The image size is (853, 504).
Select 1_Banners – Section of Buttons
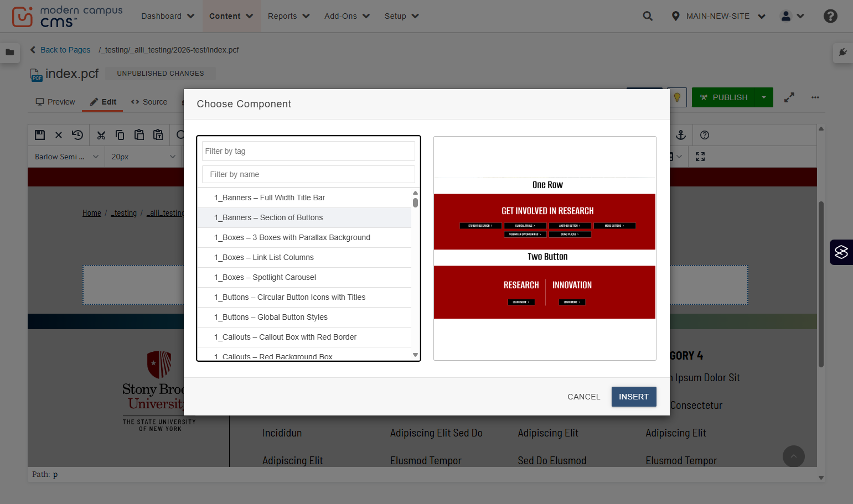click(x=304, y=217)
